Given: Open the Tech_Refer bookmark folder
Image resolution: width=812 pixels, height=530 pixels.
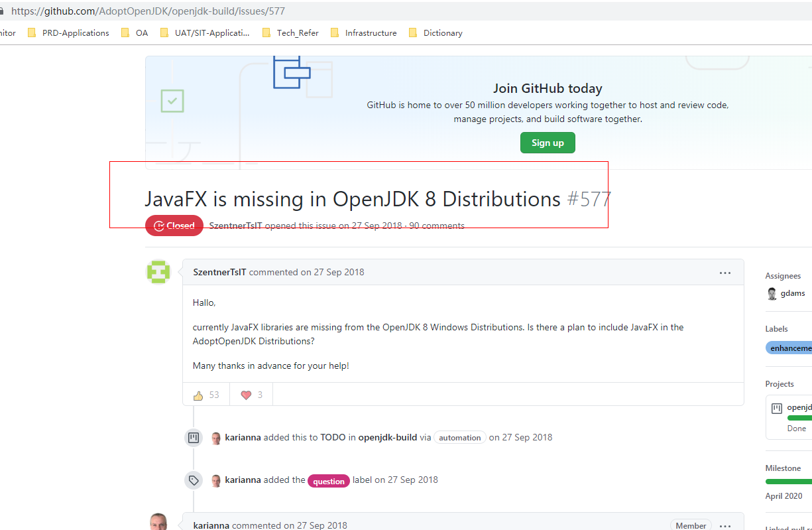Looking at the screenshot, I should point(290,33).
